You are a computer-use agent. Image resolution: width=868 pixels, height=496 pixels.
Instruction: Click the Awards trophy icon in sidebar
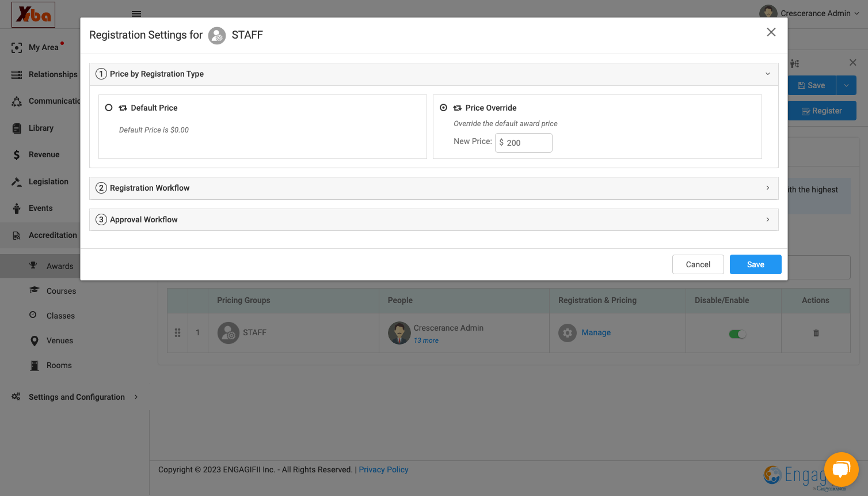[x=33, y=266]
